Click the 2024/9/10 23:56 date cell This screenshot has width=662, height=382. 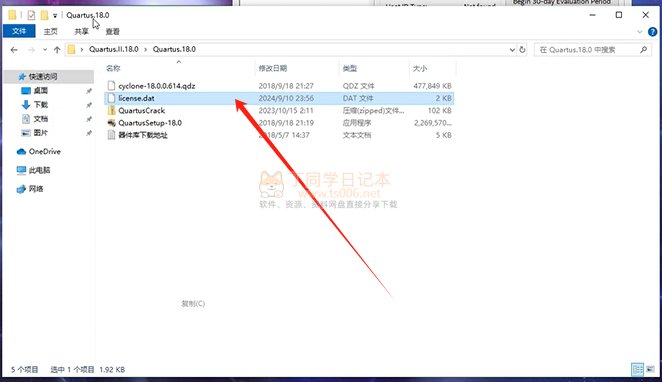(286, 98)
